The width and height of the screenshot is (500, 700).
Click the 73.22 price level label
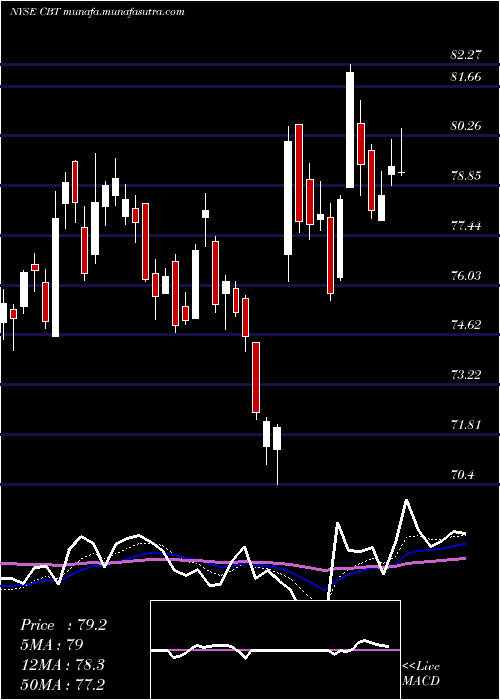pos(466,375)
